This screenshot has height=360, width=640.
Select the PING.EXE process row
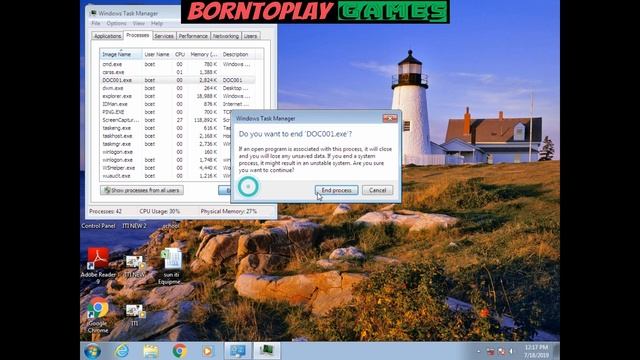pyautogui.click(x=165, y=112)
